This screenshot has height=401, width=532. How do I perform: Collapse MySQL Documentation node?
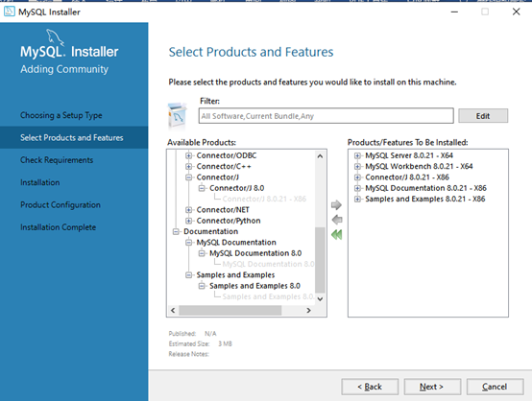188,243
